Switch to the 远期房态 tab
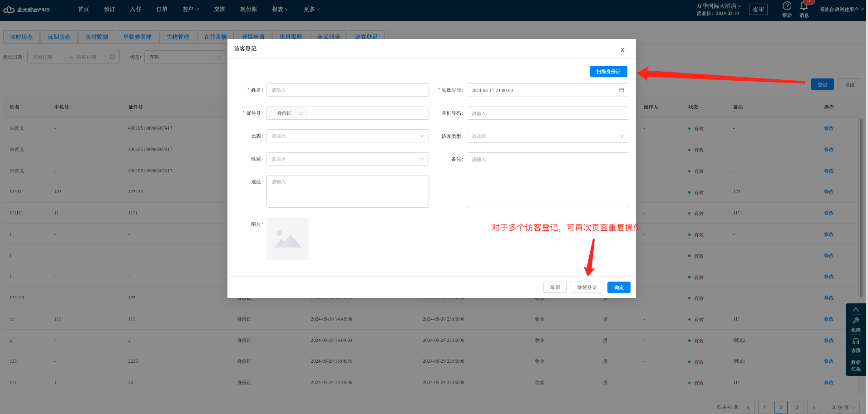Viewport: 868px width, 414px height. [59, 37]
